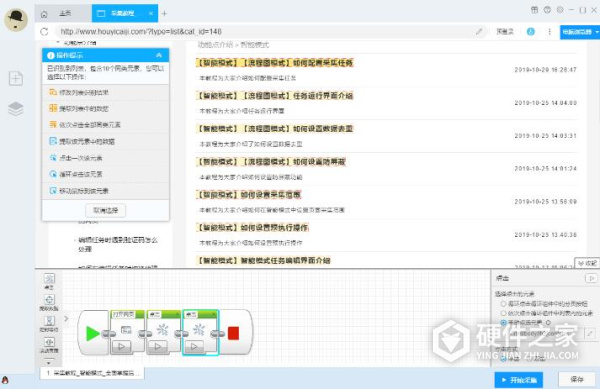Image resolution: width=600 pixels, height=389 pixels.
Task: Select the extract data component tool
Action: coord(49,302)
